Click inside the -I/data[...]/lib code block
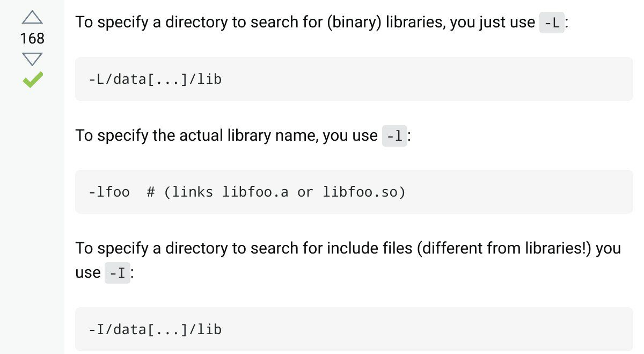This screenshot has width=644, height=354. 354,329
